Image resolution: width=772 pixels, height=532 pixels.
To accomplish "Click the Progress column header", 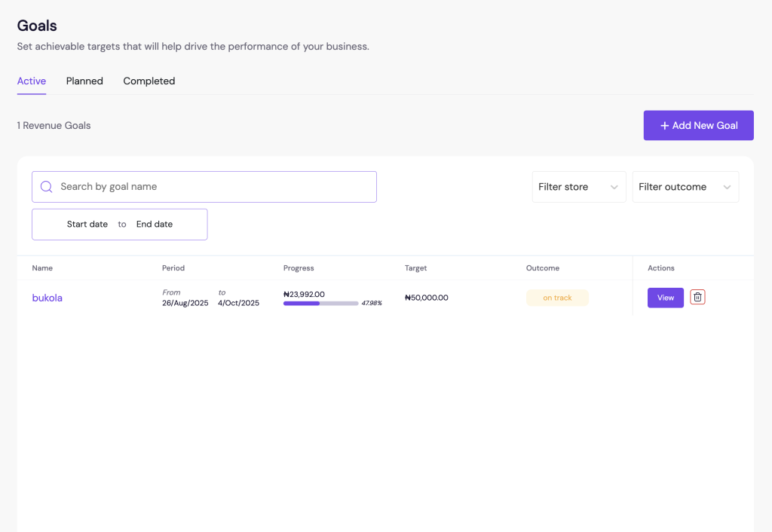I will coord(299,268).
